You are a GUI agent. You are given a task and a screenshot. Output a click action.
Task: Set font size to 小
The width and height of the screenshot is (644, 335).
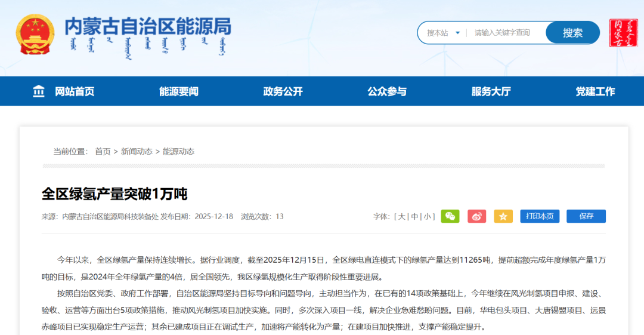coord(428,217)
